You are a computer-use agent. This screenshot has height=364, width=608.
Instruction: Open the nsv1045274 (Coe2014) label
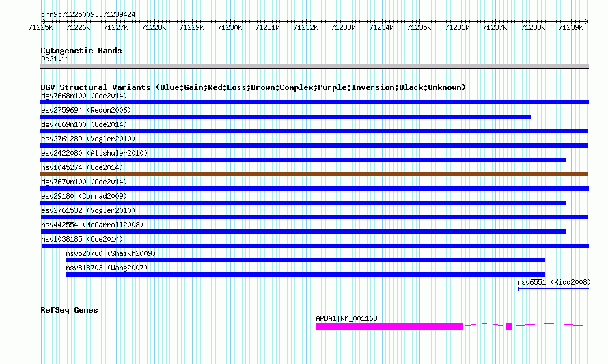click(x=82, y=167)
